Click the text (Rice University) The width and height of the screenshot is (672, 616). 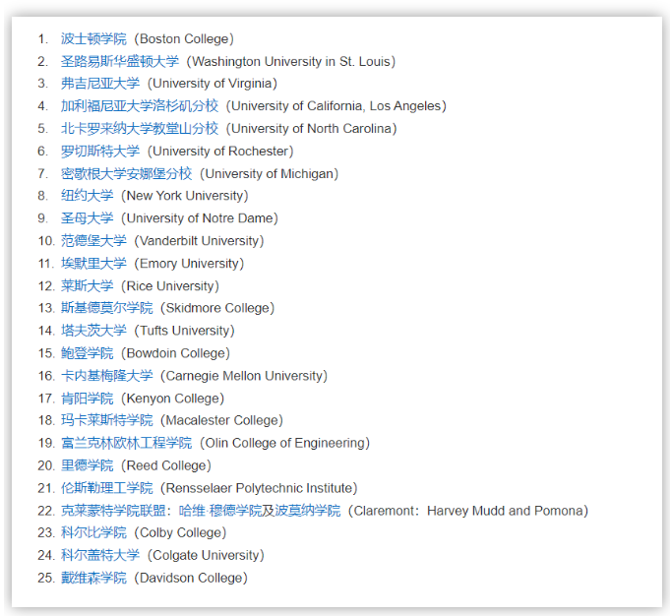[x=170, y=286]
